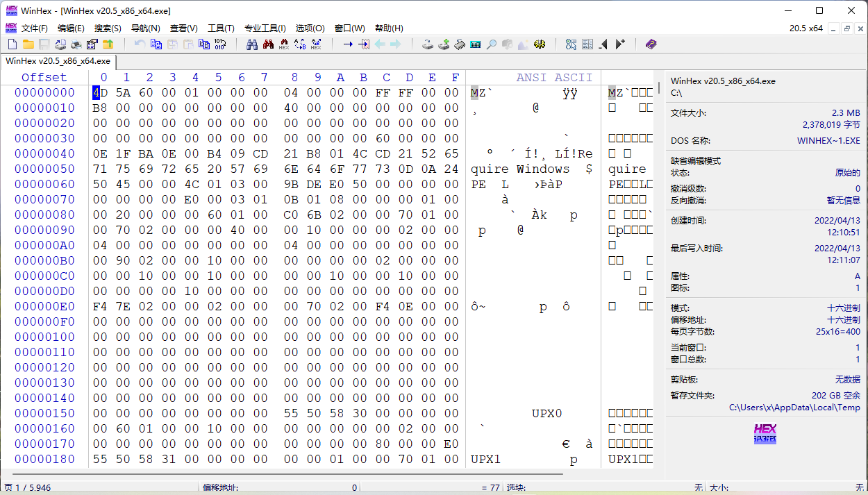Screen dimensions: 868x495
Task: Click the two-column list toolbar icon
Action: 587,44
